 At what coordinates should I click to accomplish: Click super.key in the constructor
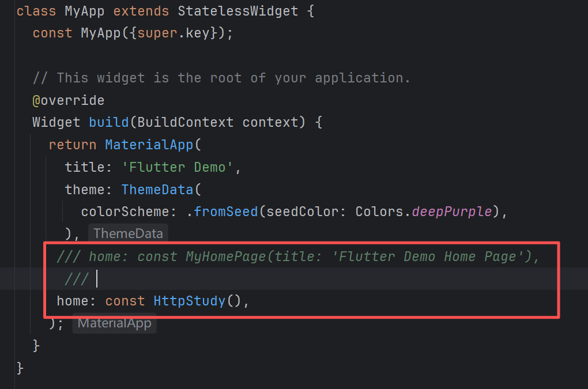(x=177, y=33)
